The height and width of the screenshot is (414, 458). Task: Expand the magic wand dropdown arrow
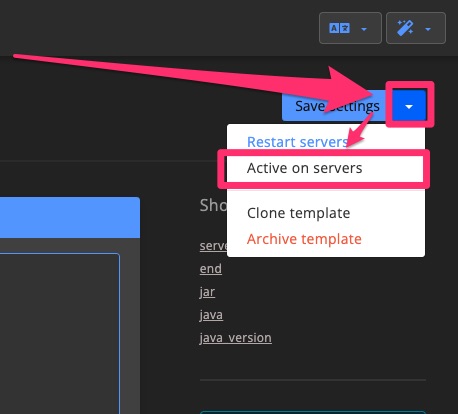428,29
